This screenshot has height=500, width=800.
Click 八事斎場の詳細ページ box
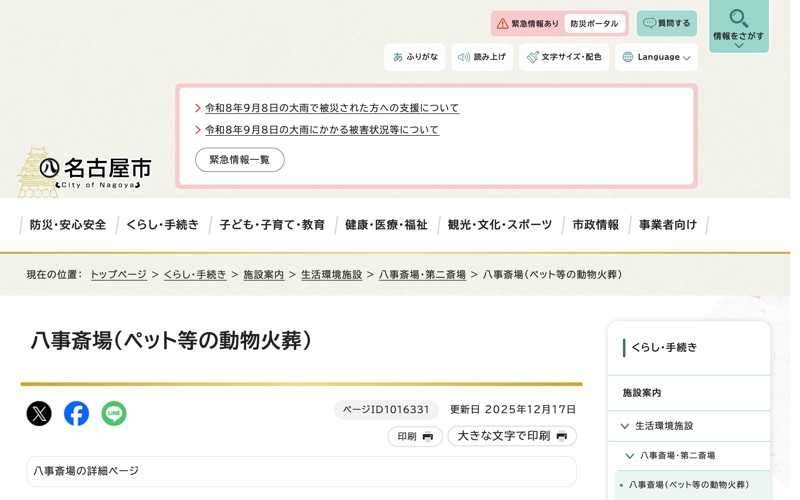tap(302, 471)
